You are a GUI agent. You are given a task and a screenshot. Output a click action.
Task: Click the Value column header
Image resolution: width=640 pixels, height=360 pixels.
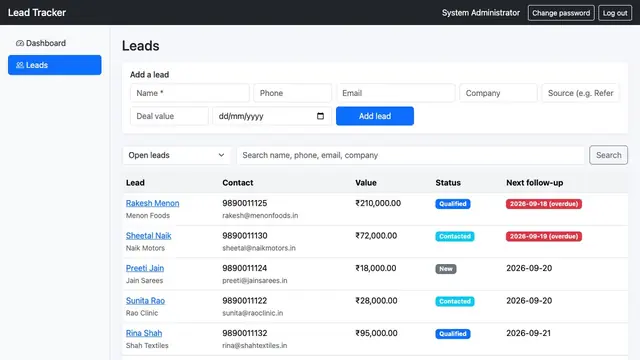tap(366, 183)
